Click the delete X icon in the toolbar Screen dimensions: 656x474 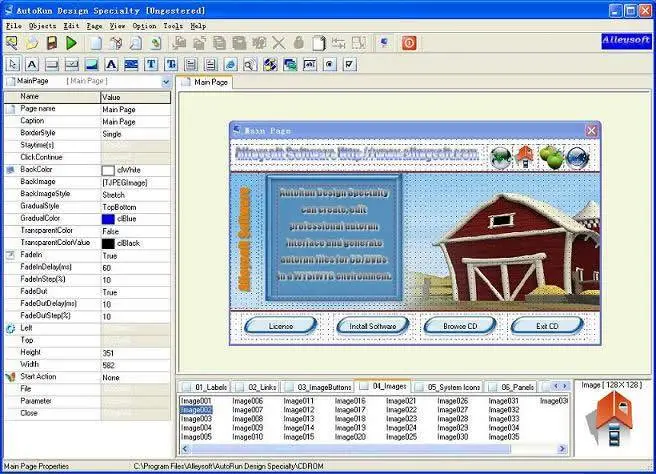pos(279,43)
